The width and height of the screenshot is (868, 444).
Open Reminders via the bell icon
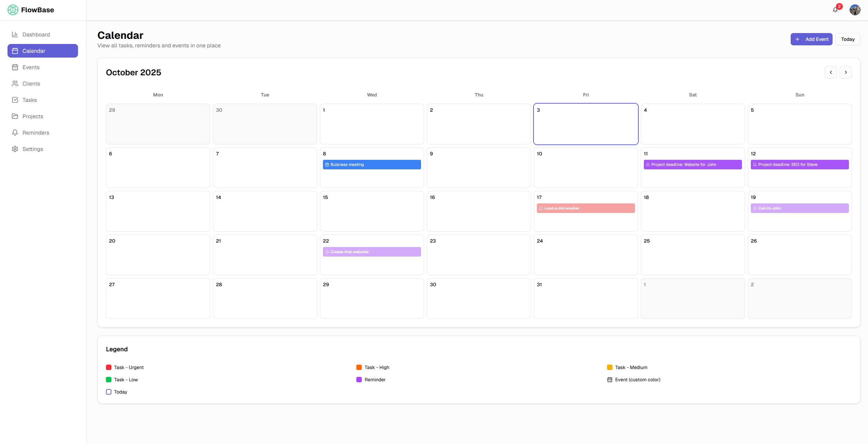(x=15, y=133)
